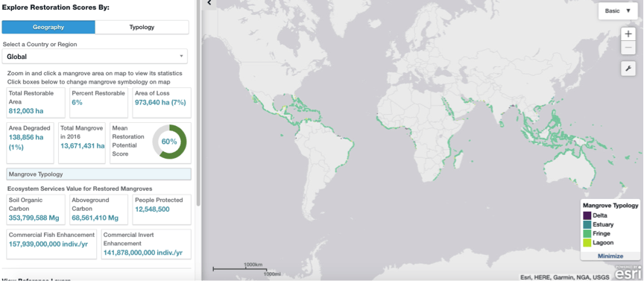The image size is (644, 281).
Task: Click the 12,548,500 value
Action: pyautogui.click(x=152, y=209)
